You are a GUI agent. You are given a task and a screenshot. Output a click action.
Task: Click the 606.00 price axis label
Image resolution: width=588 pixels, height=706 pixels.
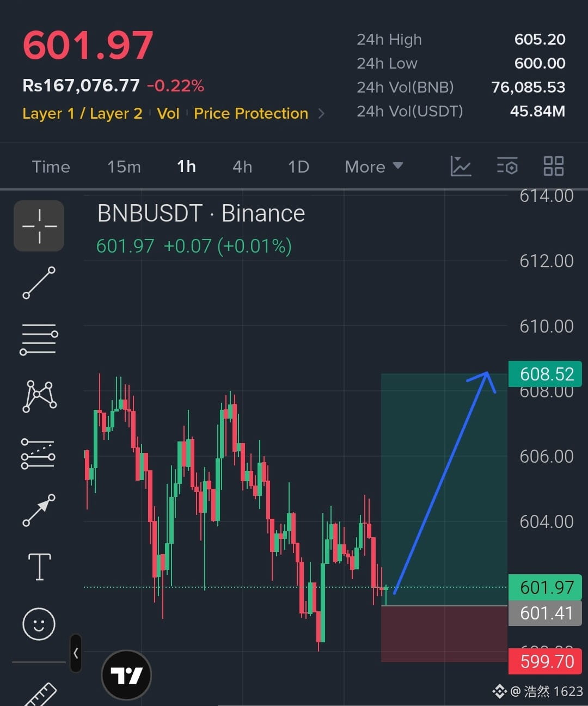click(546, 457)
